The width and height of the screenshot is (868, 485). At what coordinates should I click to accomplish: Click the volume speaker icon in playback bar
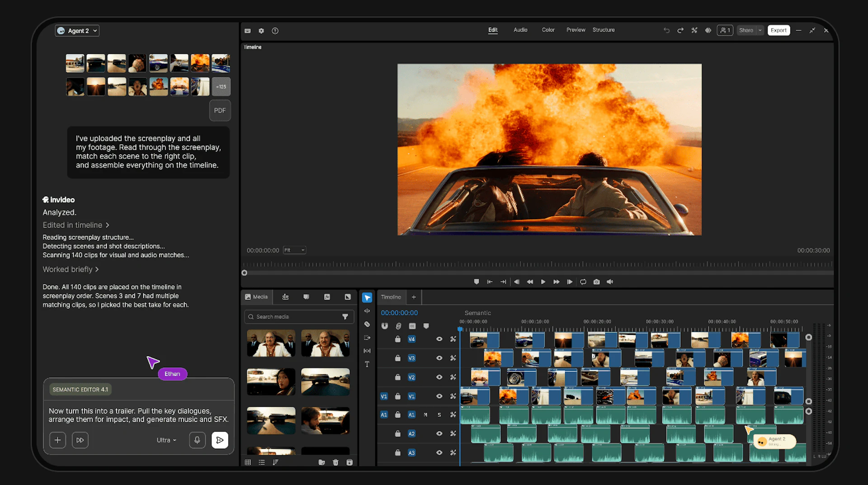coord(610,281)
